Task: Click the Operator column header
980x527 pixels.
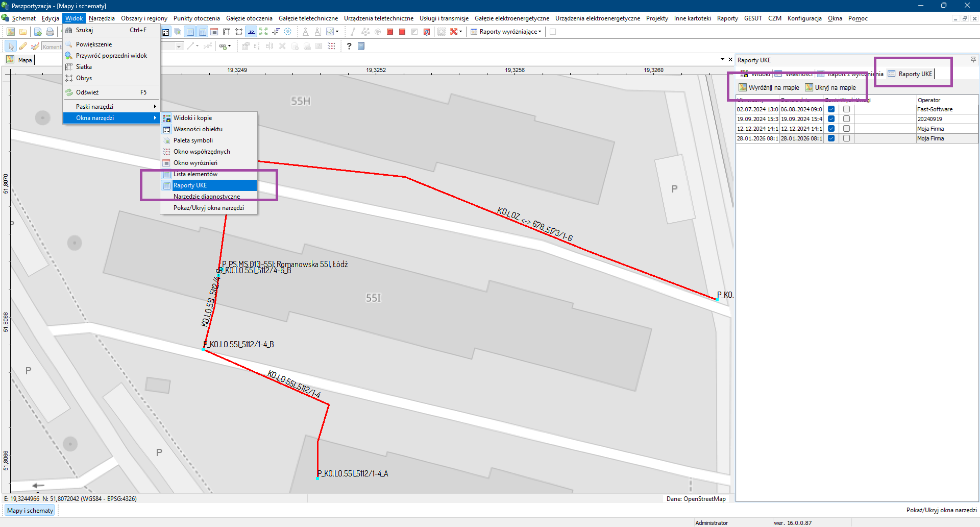Action: tap(929, 100)
